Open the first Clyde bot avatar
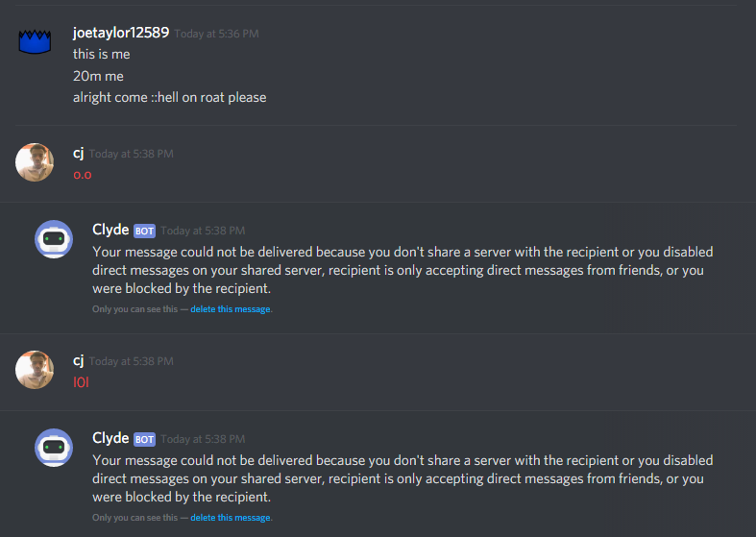Viewport: 756px width, 537px height. [x=54, y=239]
